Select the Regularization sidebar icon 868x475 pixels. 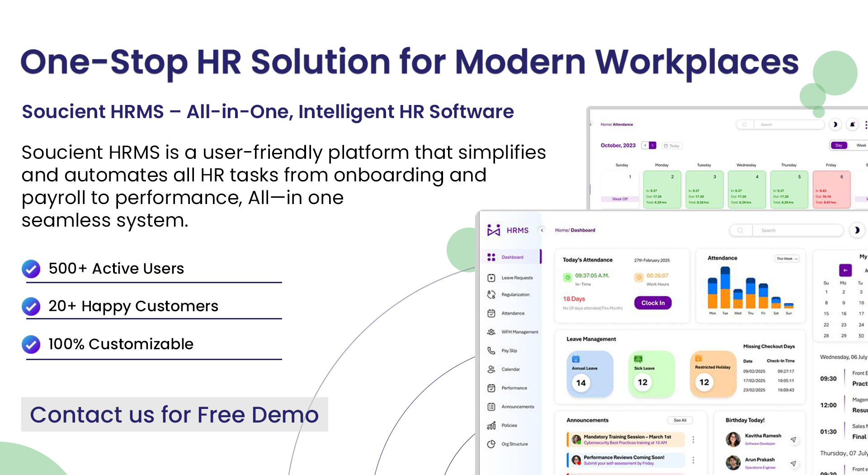click(x=491, y=295)
